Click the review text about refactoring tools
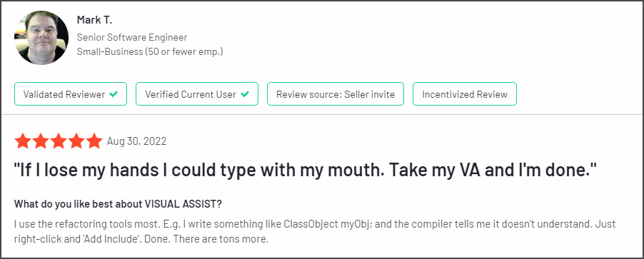 click(x=315, y=231)
